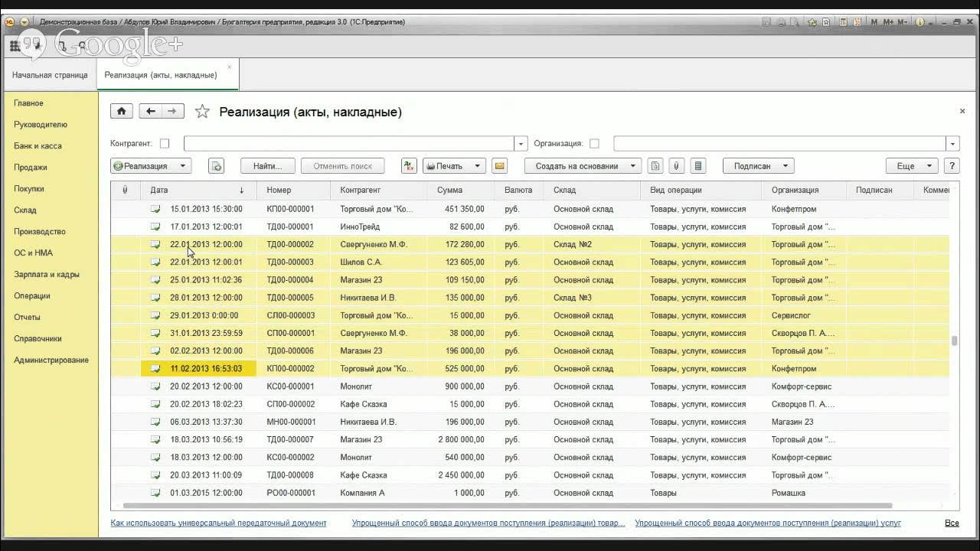
Task: Open the Продажи section
Action: 31,168
